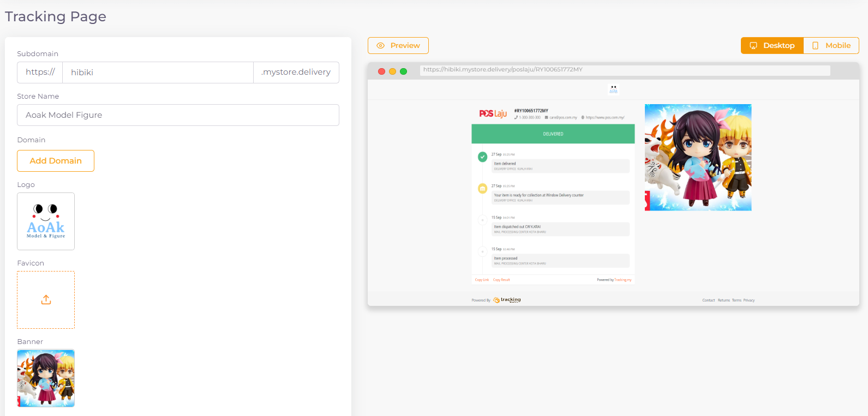Open the Tracking.my powered-by link
The width and height of the screenshot is (868, 416).
(x=623, y=280)
